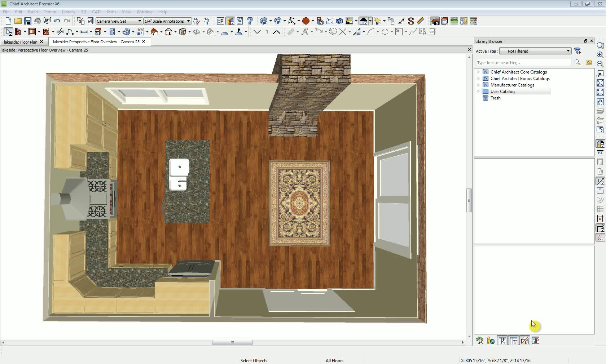The image size is (606, 364).
Task: Select the Manufacturer Catalogs entry
Action: pyautogui.click(x=512, y=85)
